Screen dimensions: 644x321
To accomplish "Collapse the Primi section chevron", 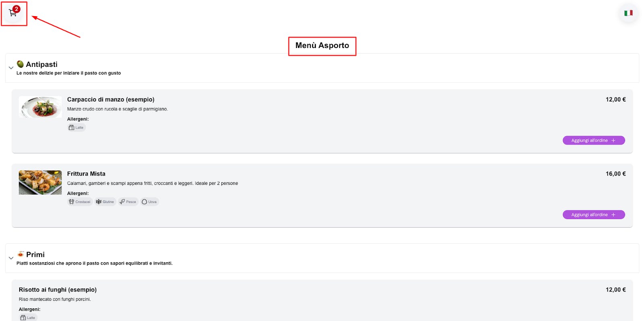I will pos(11,258).
